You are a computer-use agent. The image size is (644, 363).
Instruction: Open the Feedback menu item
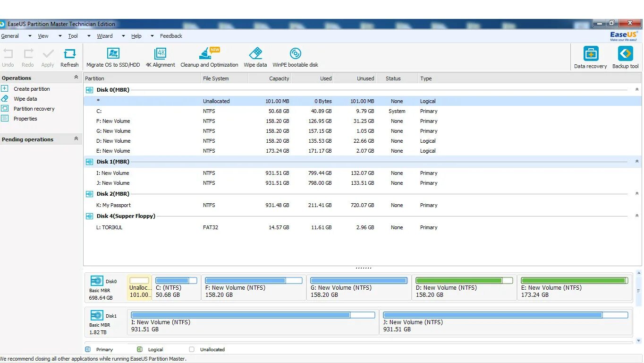tap(171, 36)
